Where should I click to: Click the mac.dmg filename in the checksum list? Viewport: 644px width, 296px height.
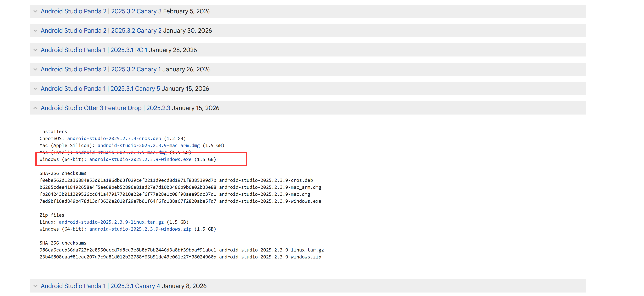point(265,194)
